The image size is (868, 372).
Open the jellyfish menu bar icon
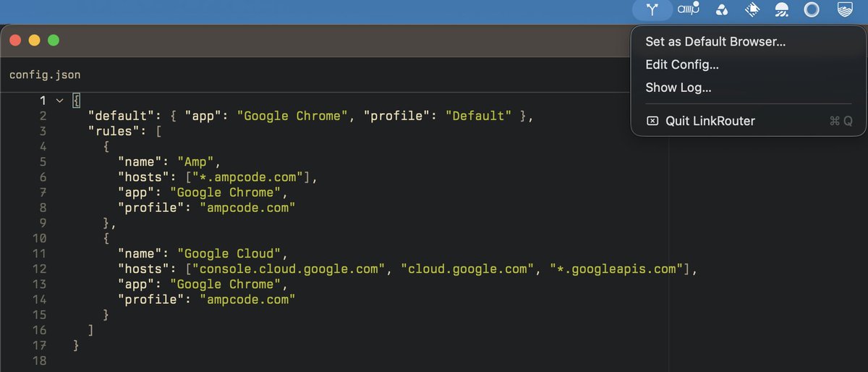[782, 9]
